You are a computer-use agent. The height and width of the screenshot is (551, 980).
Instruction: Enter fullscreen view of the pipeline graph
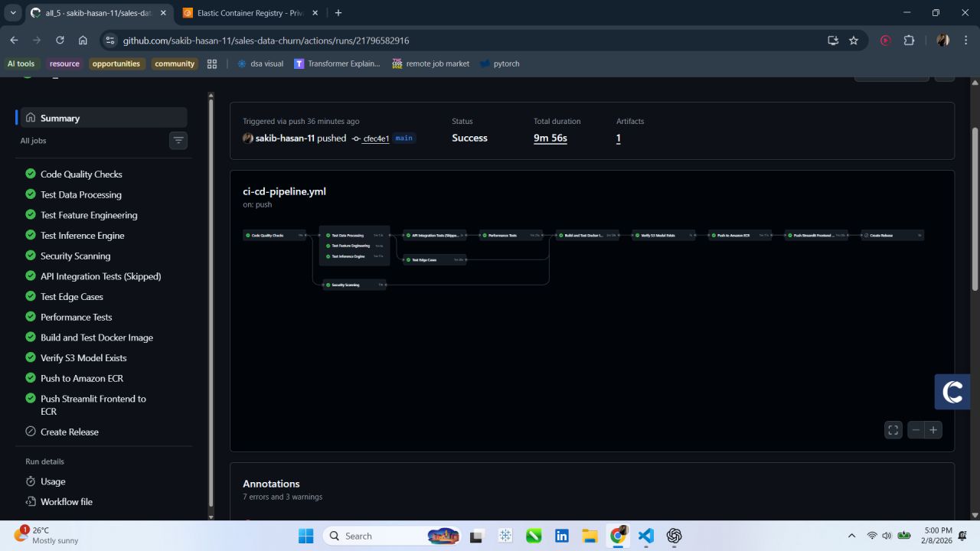893,429
